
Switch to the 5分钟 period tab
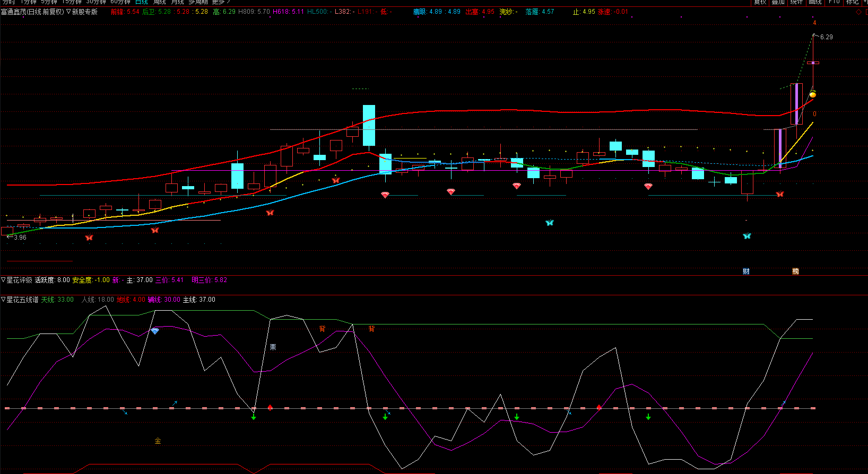click(49, 2)
